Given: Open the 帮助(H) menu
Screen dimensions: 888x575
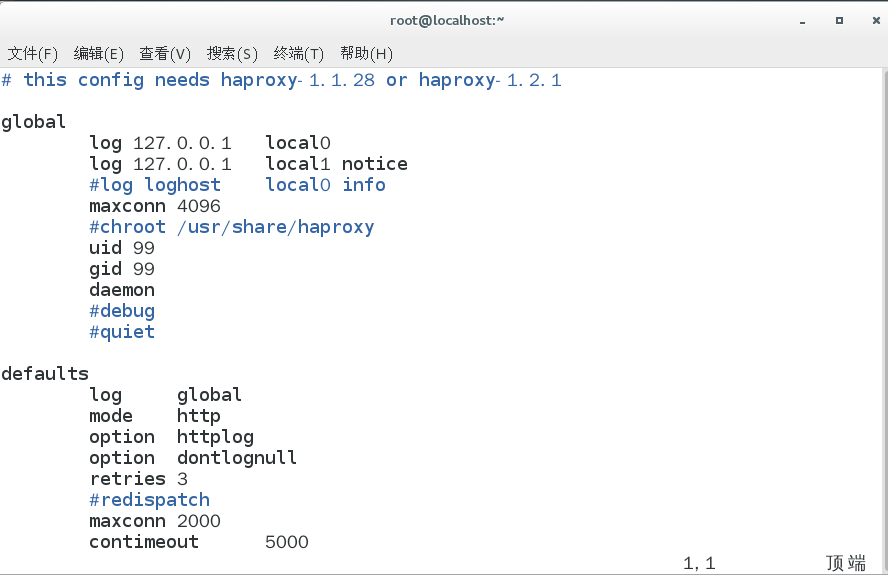Looking at the screenshot, I should tap(366, 54).
